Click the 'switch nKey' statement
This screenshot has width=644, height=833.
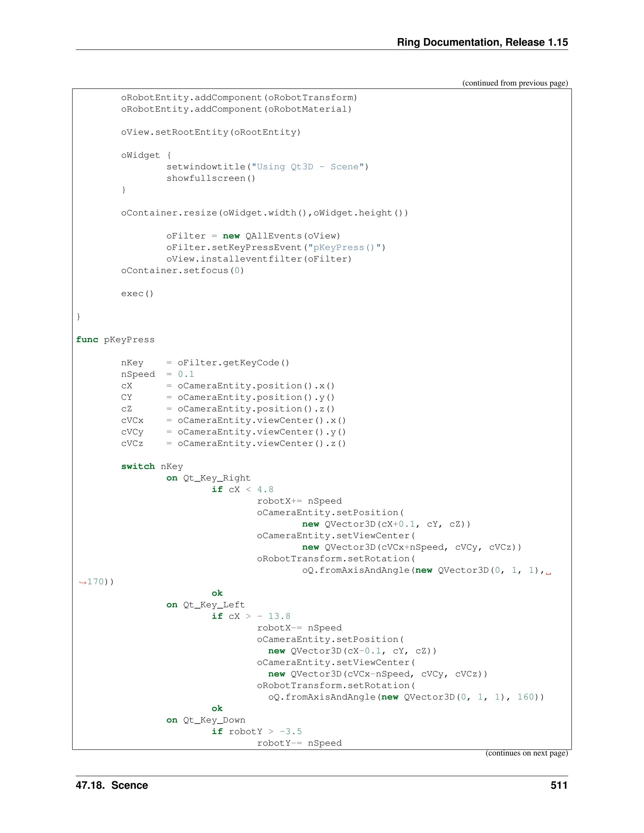pyautogui.click(x=152, y=466)
